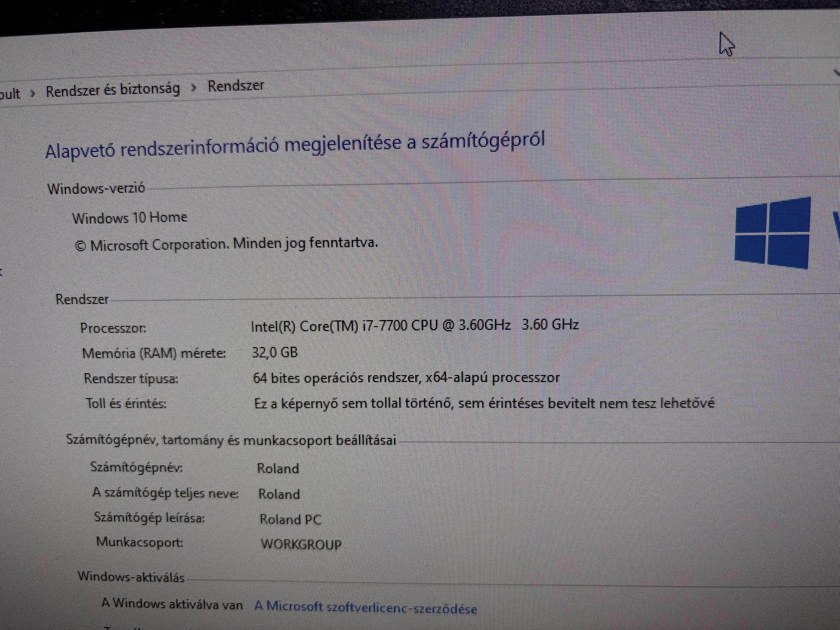Open the 'Rendszer és biztonság' breadcrumb

[113, 90]
